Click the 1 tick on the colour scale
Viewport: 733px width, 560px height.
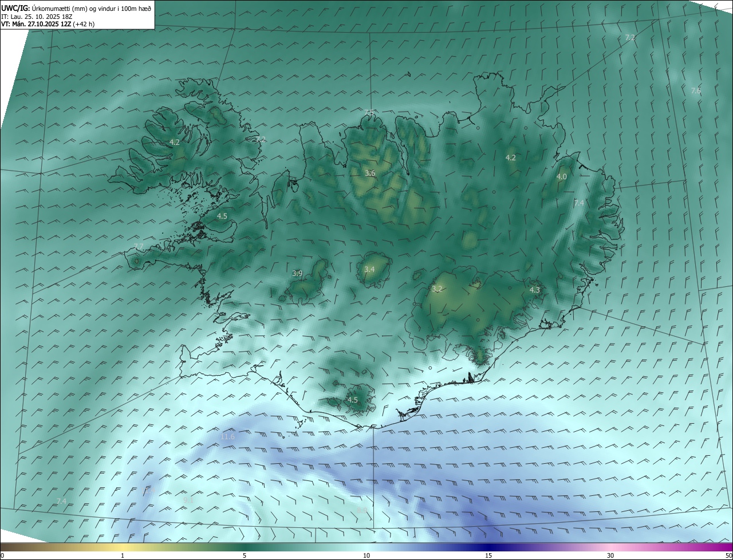(x=123, y=555)
